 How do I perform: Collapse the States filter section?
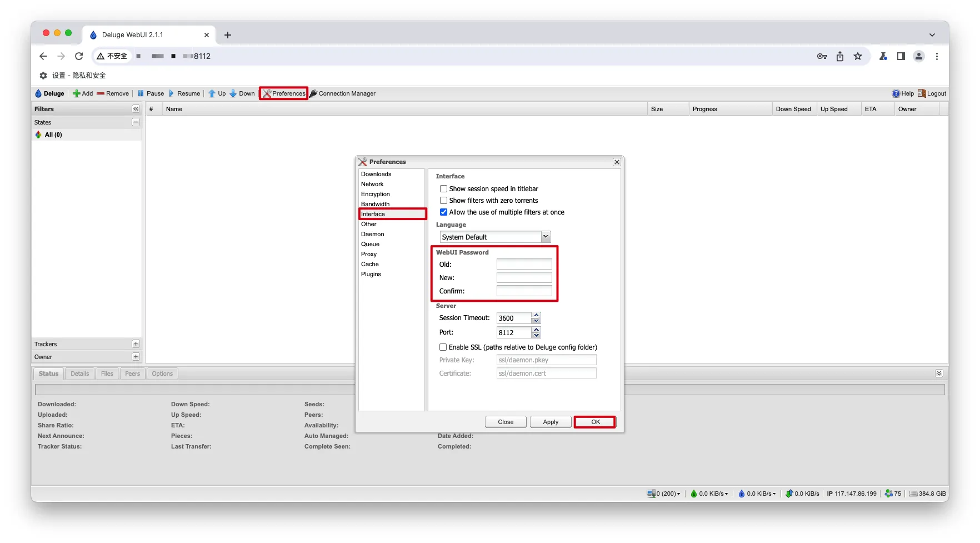(136, 122)
